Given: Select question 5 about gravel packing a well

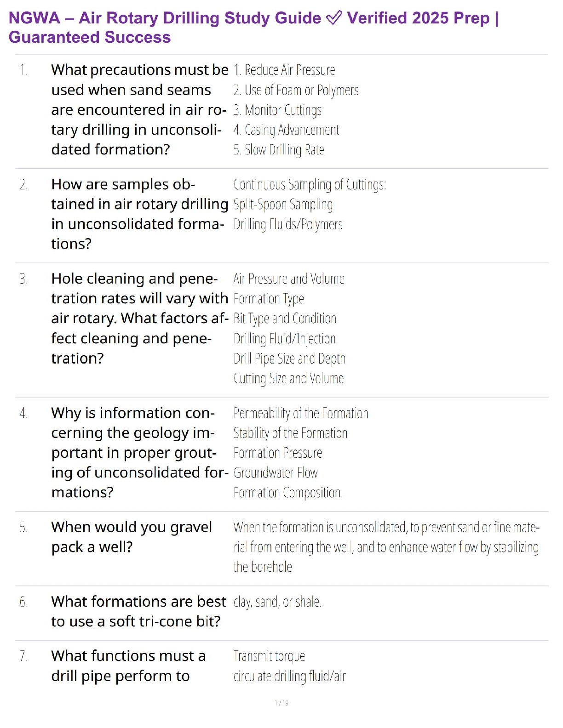Looking at the screenshot, I should [132, 537].
